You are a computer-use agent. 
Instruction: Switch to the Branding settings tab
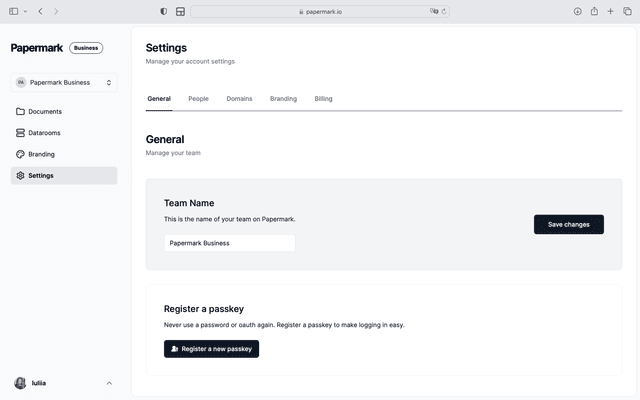tap(283, 99)
